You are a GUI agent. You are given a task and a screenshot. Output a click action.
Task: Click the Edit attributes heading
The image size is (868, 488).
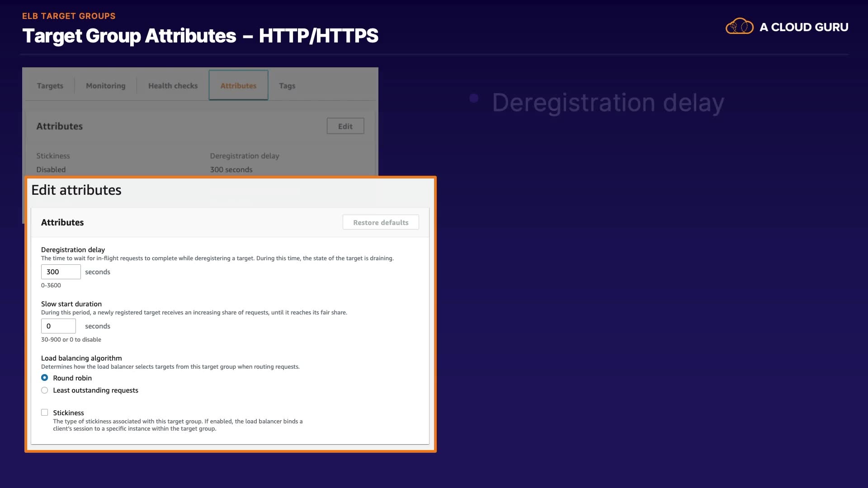[x=76, y=190]
